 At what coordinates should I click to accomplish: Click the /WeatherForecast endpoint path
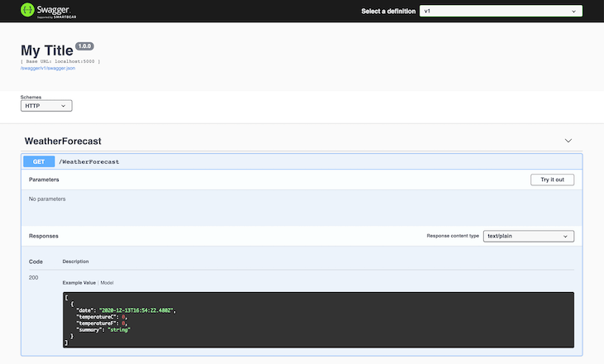[89, 162]
